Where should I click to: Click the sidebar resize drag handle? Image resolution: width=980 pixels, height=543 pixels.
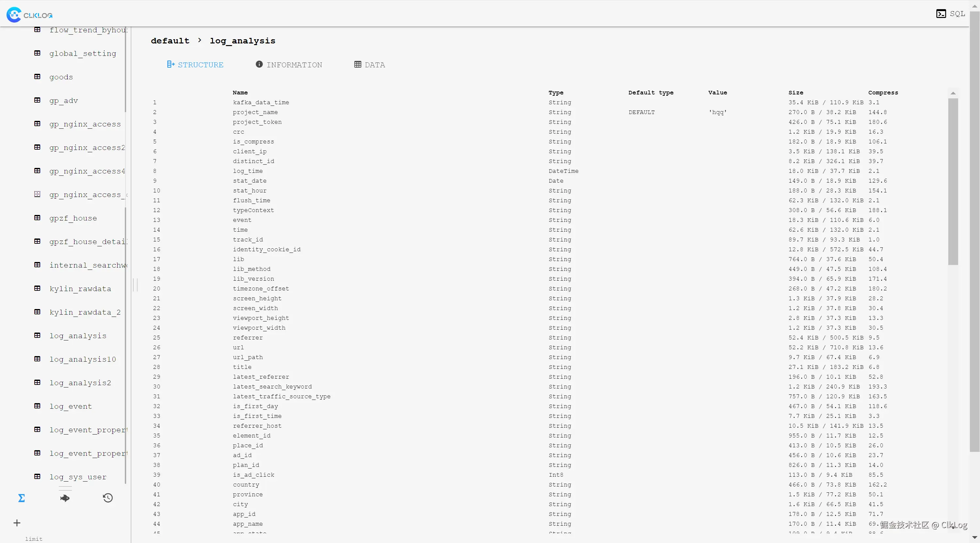coord(135,285)
